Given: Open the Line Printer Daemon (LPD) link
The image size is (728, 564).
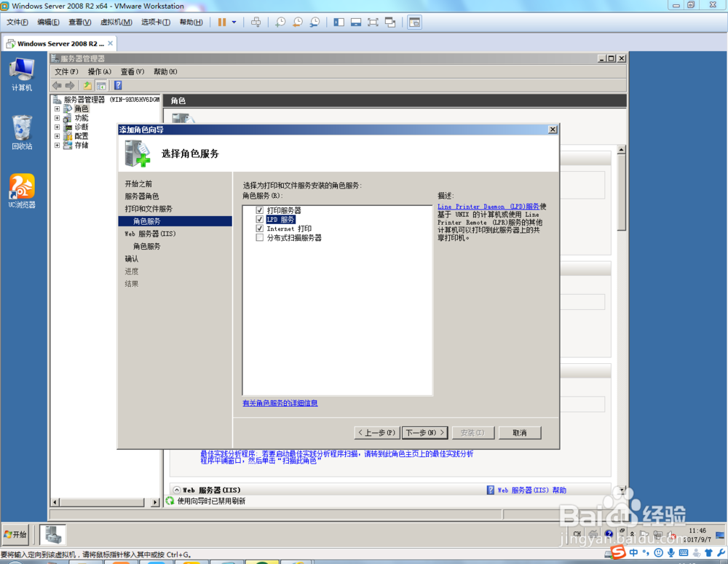Looking at the screenshot, I should pos(488,207).
